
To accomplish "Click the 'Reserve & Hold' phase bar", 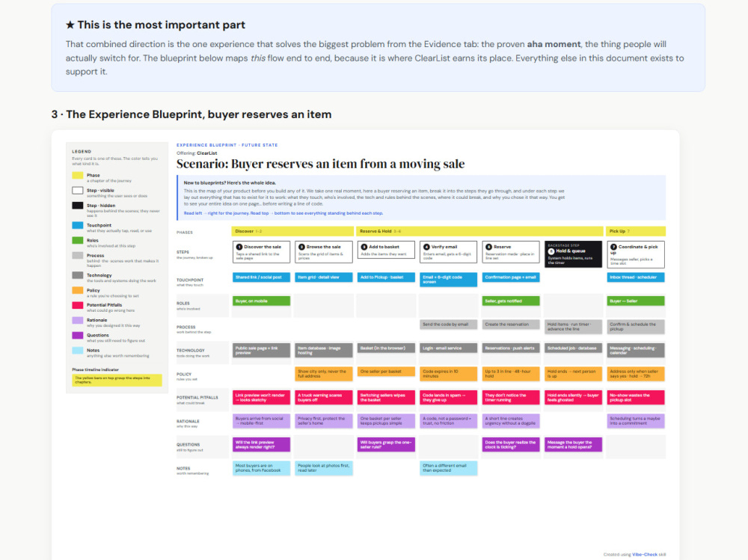I will pyautogui.click(x=479, y=231).
